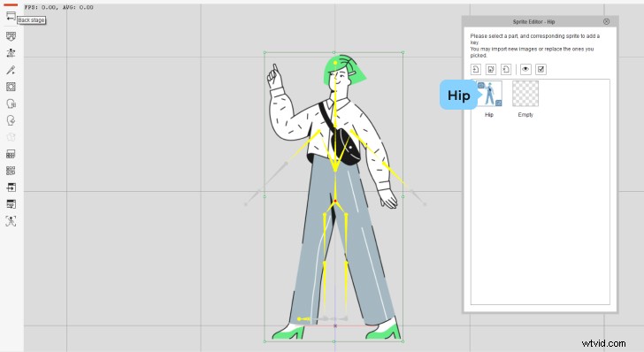
Task: Select the pen with arrow tool
Action: point(11,70)
